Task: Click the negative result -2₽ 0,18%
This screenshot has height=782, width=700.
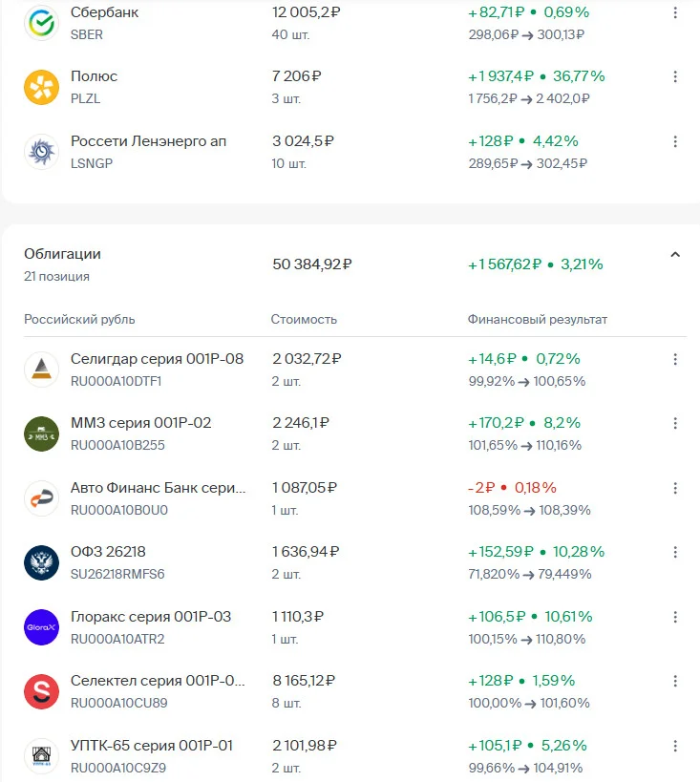Action: pos(512,488)
